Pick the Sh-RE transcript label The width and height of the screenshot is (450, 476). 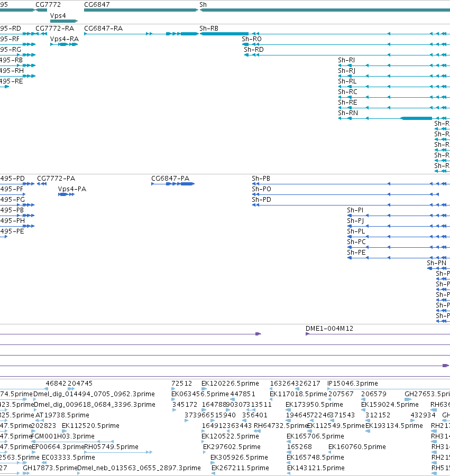[x=347, y=102]
